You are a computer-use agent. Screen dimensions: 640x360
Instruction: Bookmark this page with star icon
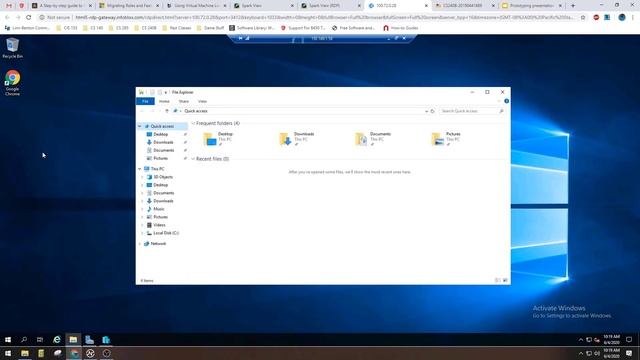[583, 18]
